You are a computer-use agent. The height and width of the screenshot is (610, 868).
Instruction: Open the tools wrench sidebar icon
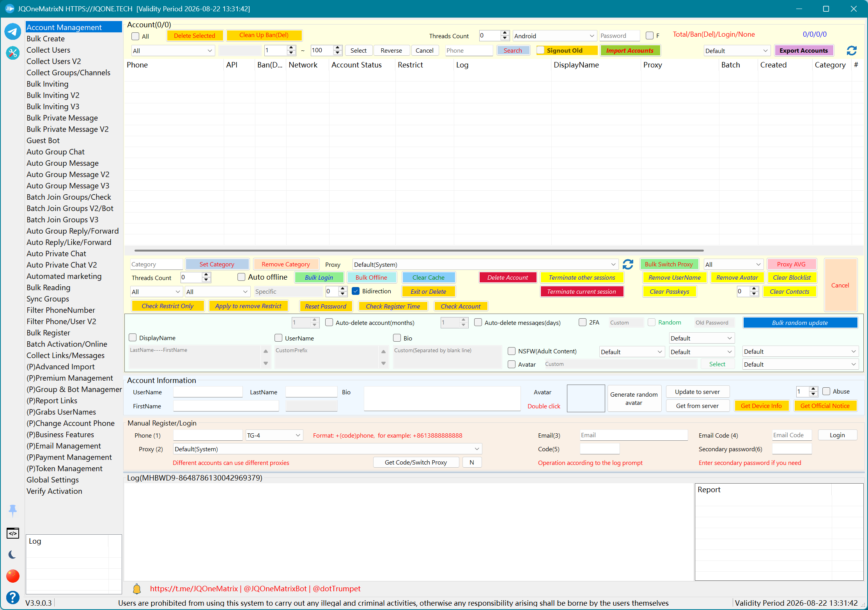(13, 53)
